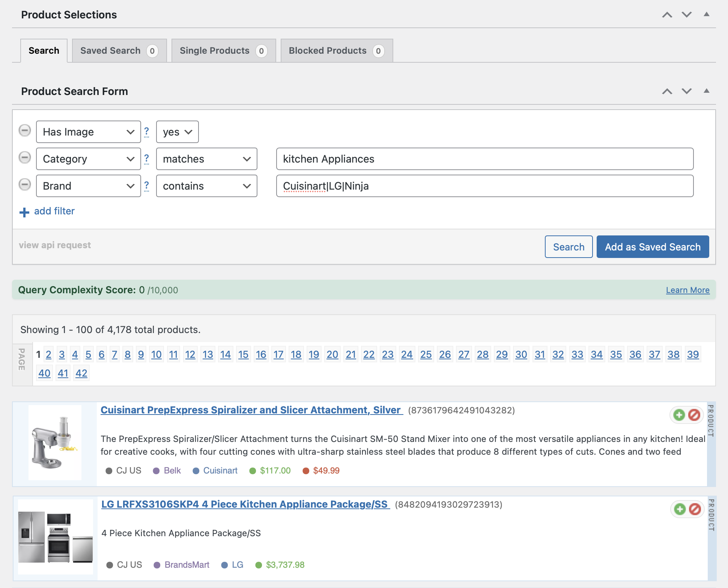
Task: Click the $117.00 price
Action: click(x=275, y=470)
